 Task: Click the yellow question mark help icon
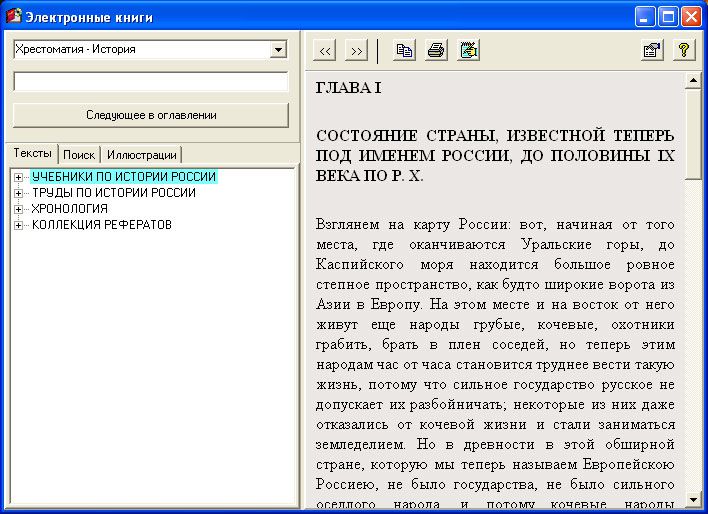683,50
